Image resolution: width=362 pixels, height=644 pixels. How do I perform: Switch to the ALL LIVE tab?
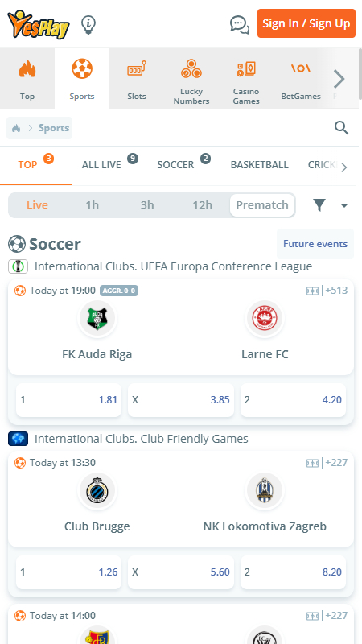point(101,165)
